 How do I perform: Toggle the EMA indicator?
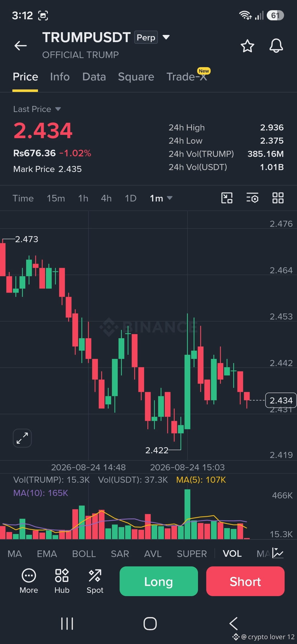(x=47, y=554)
